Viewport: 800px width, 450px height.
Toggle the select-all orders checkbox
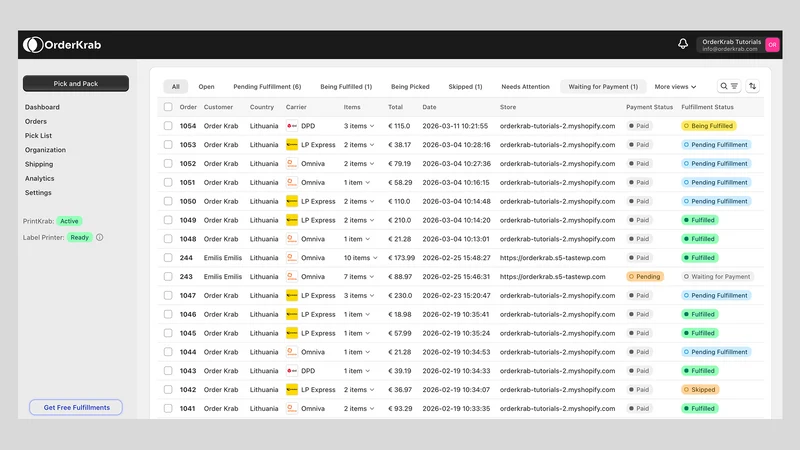click(x=168, y=107)
